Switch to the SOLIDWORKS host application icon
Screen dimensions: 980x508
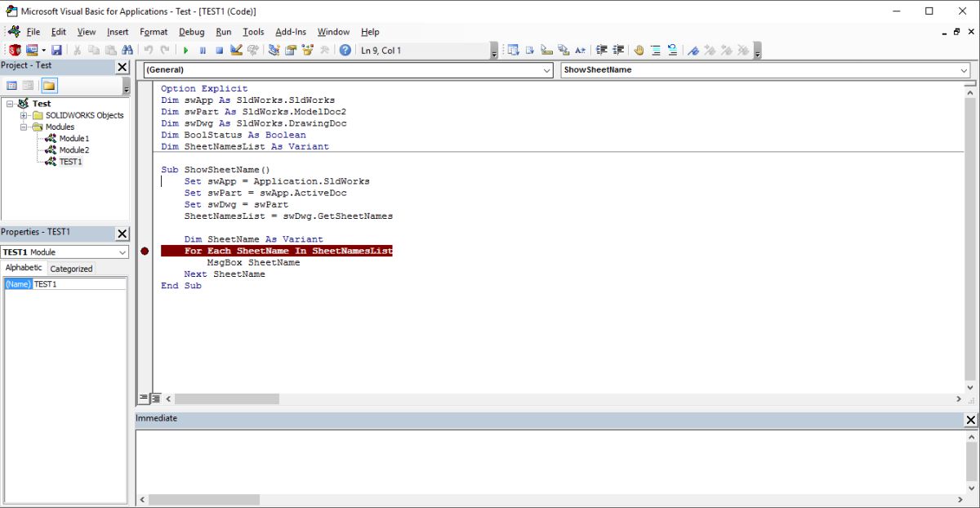tap(15, 51)
